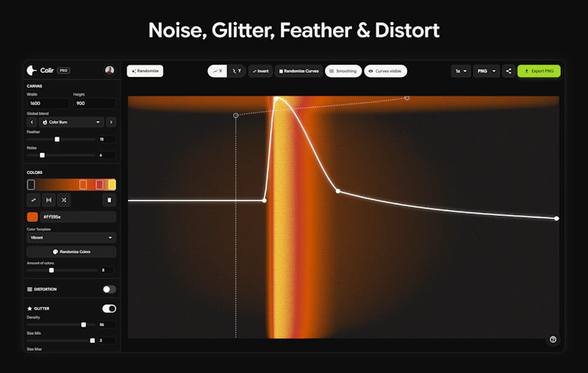Click the Amount of colors value field
Viewport: 588px width, 373px height.
point(107,270)
